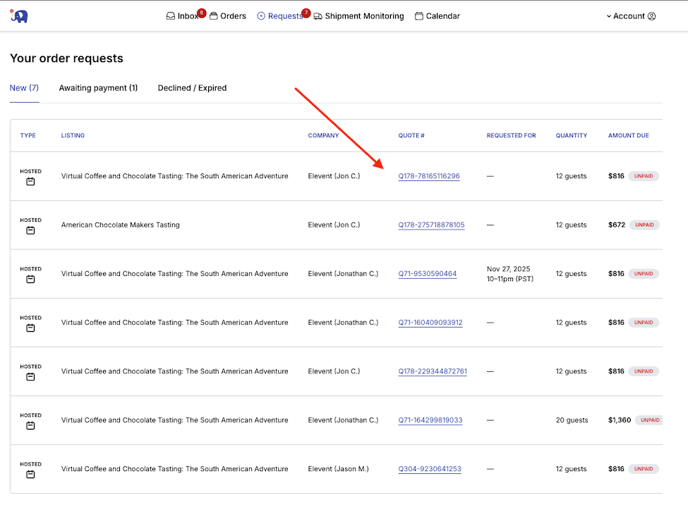This screenshot has width=688, height=524.
Task: Expand the Account dropdown chevron
Action: (608, 16)
